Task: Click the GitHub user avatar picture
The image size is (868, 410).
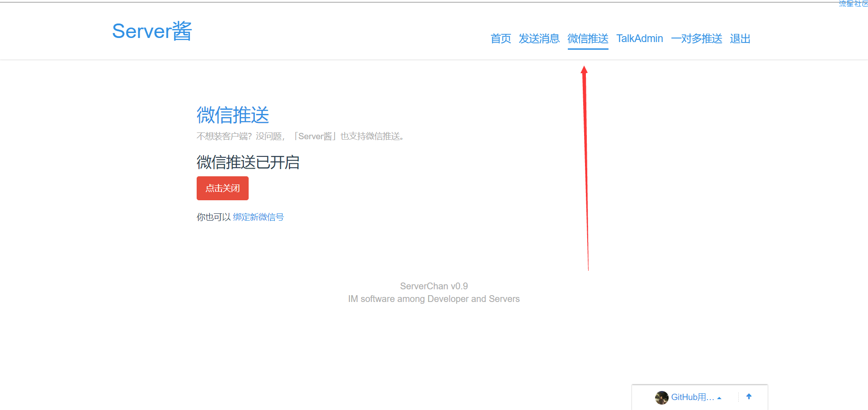Action: (661, 397)
